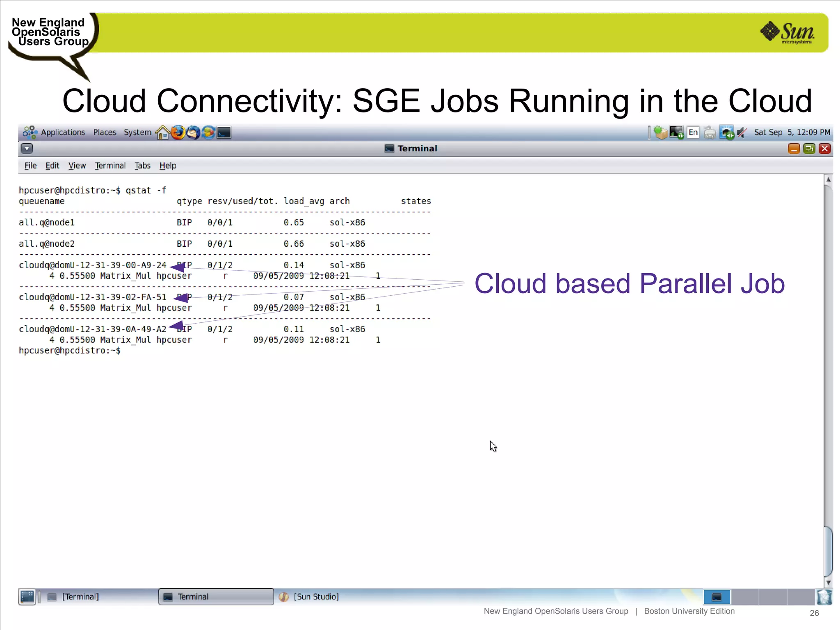Switch to the third workspace in switcher
Screen dimensions: 840x630
[773, 597]
